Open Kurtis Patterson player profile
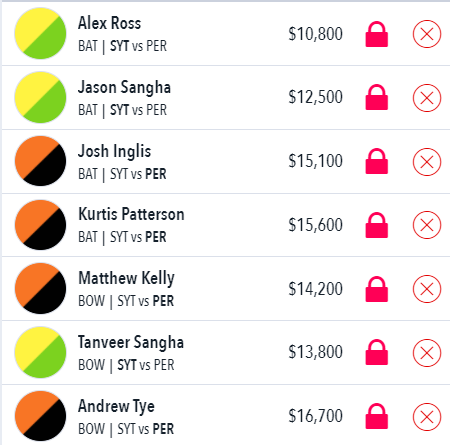The width and height of the screenshot is (450, 445). coord(131,214)
